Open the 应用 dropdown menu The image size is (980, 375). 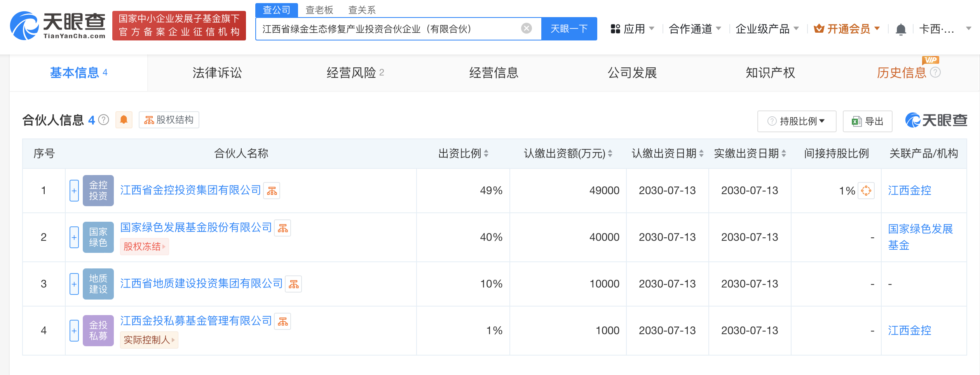click(x=633, y=29)
